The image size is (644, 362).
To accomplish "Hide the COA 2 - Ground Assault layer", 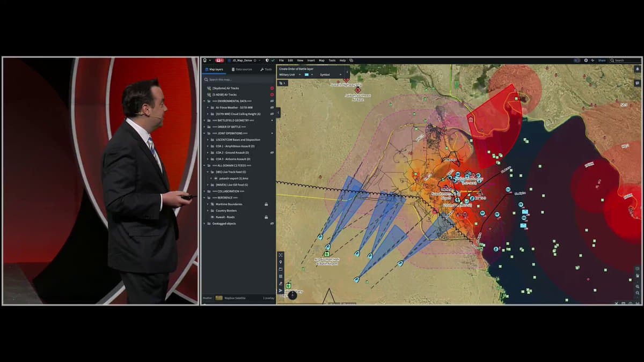I will [272, 152].
